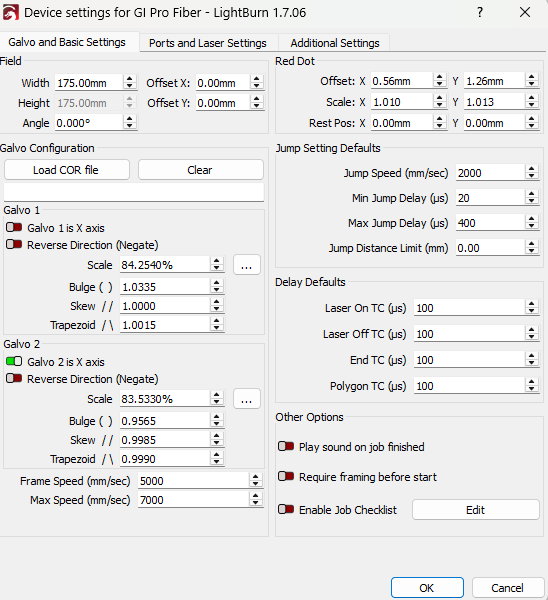The image size is (548, 600).
Task: Open the Ports and Laser Settings tab
Action: (x=208, y=43)
